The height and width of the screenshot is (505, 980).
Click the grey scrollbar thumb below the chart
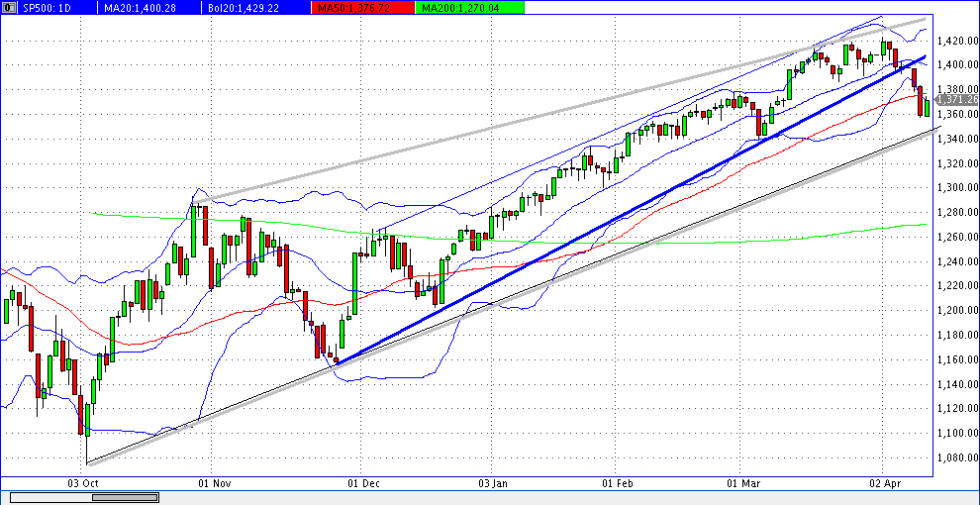(125, 497)
